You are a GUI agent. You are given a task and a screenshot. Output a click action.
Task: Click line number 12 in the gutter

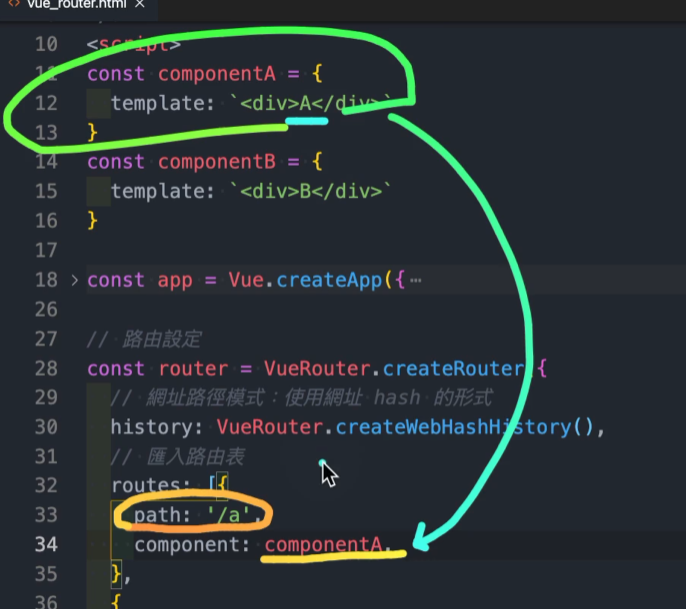[x=46, y=103]
